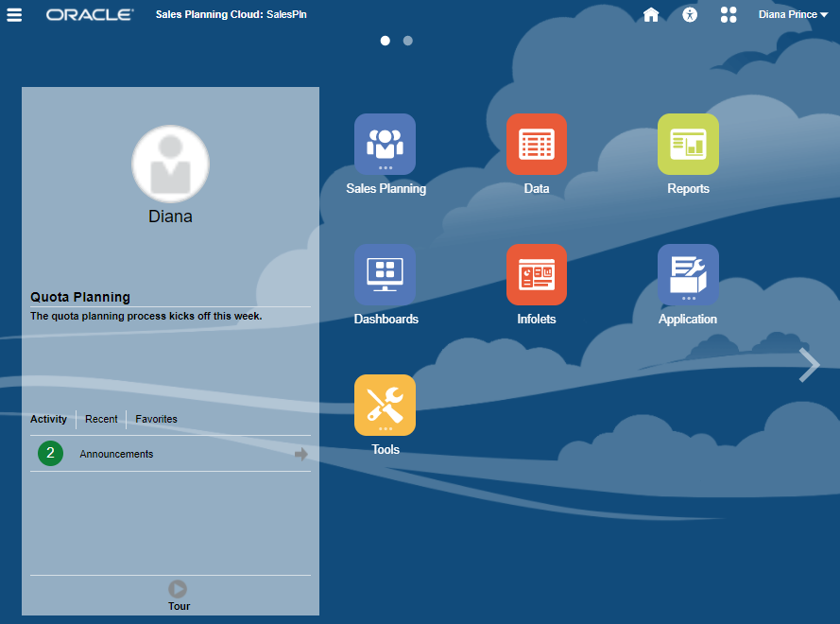This screenshot has height=624, width=840.
Task: Open the Dashboards module
Action: pos(385,275)
